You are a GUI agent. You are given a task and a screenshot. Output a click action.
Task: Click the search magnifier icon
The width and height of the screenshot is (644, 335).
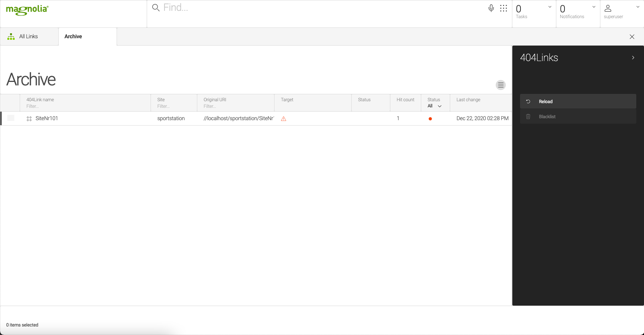tap(156, 8)
